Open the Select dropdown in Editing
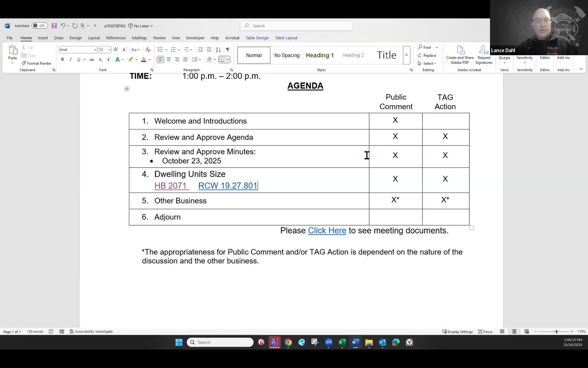 click(x=429, y=63)
